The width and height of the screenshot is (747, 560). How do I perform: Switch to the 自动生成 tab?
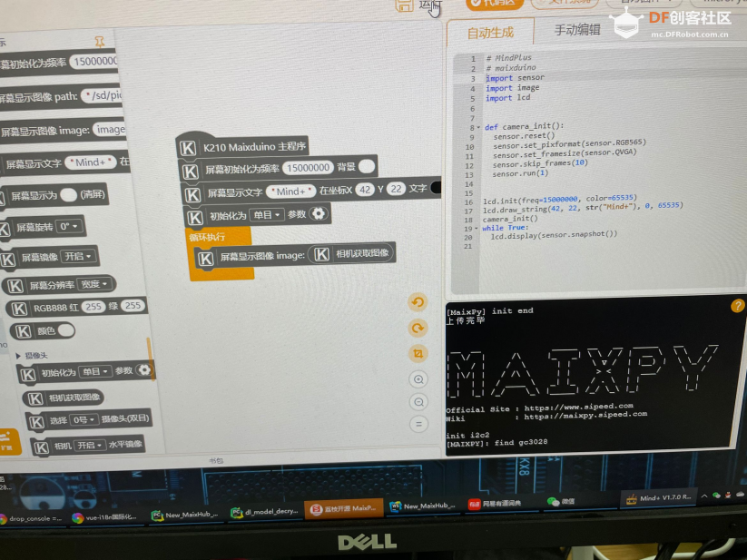490,33
